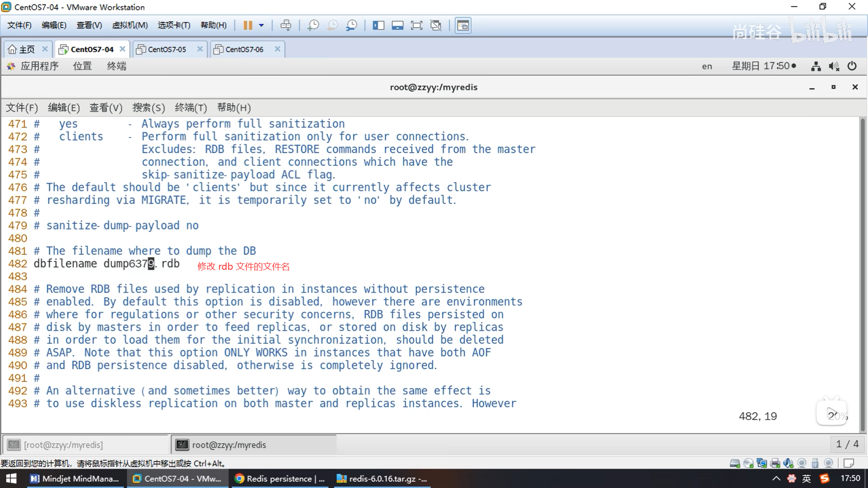This screenshot has height=488, width=868.
Task: Open Redis persistence Chrome taskbar item
Action: click(280, 479)
